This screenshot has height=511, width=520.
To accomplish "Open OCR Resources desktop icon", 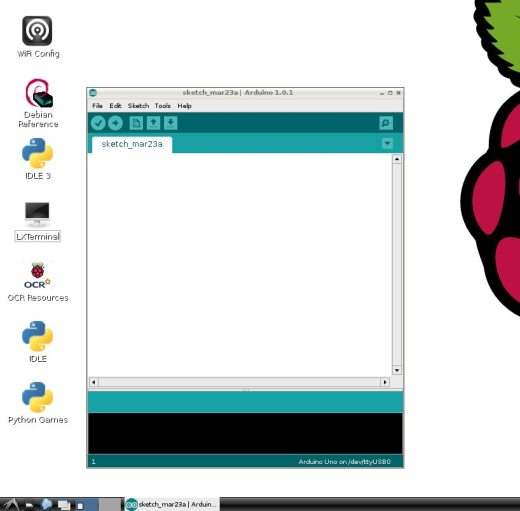I will point(38,282).
